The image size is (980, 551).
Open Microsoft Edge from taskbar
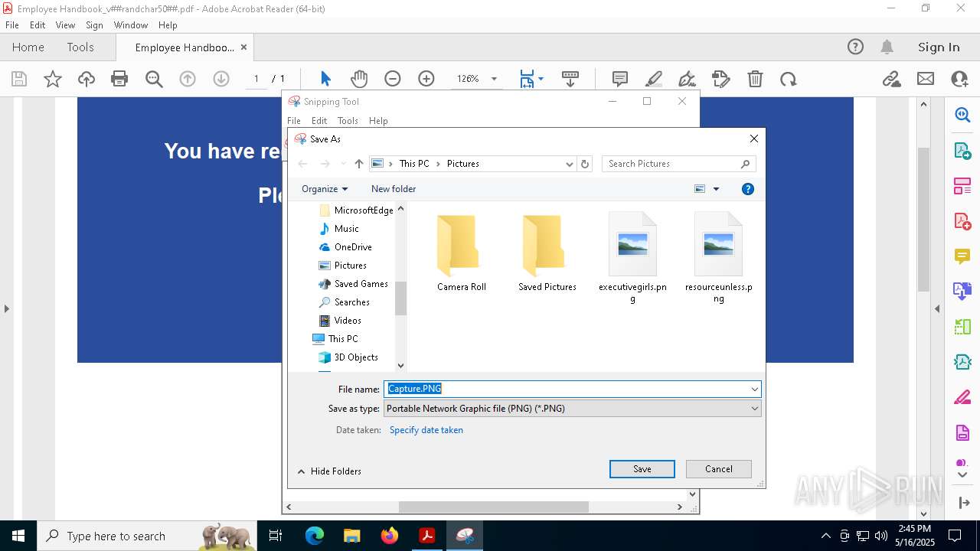pyautogui.click(x=315, y=536)
